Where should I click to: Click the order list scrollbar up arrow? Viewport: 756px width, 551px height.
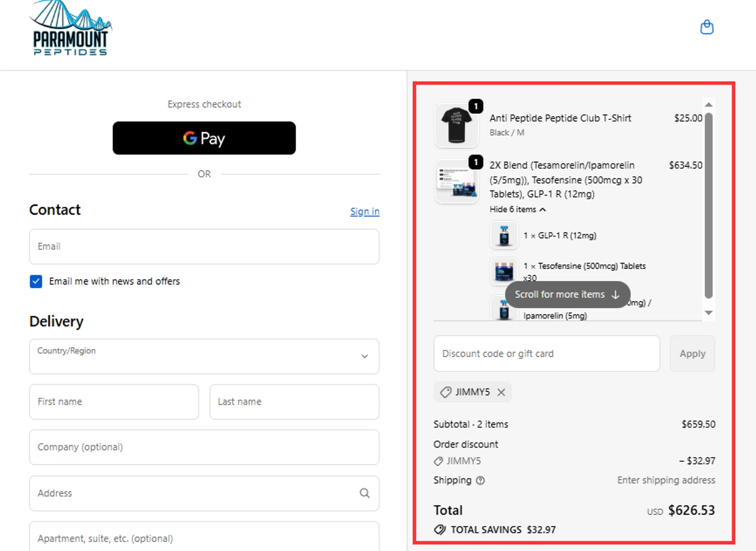[x=709, y=104]
